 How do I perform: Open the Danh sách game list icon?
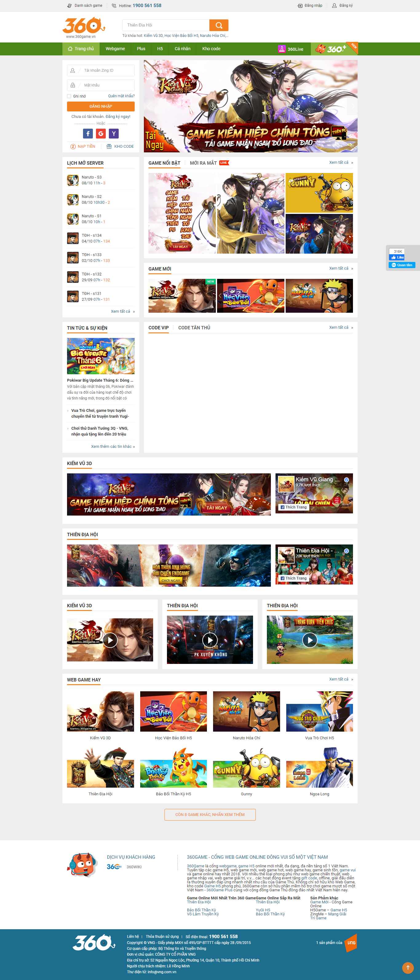[x=69, y=6]
